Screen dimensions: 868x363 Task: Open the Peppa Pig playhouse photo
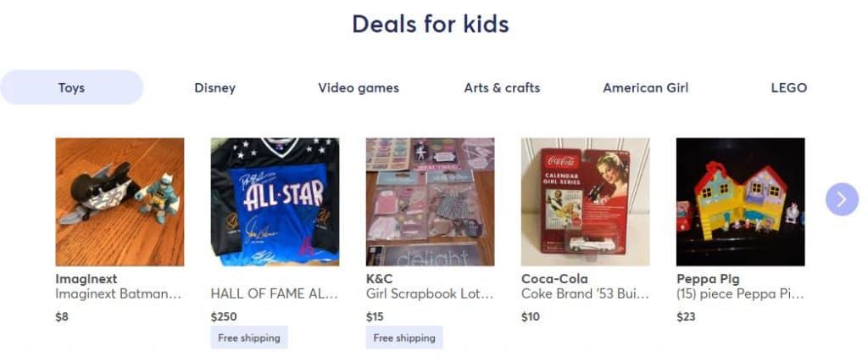pyautogui.click(x=741, y=202)
